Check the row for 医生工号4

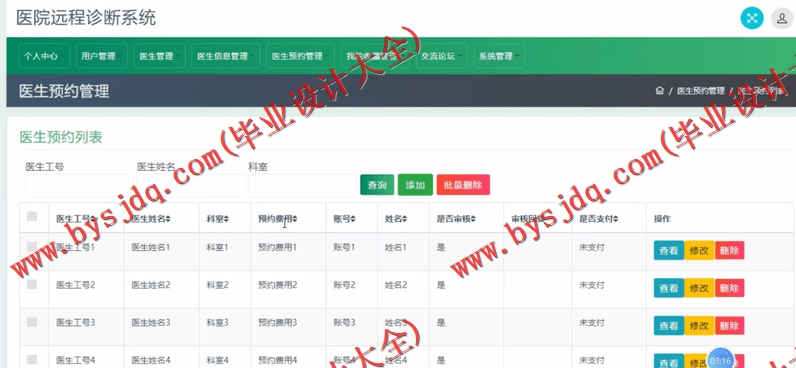pos(32,359)
